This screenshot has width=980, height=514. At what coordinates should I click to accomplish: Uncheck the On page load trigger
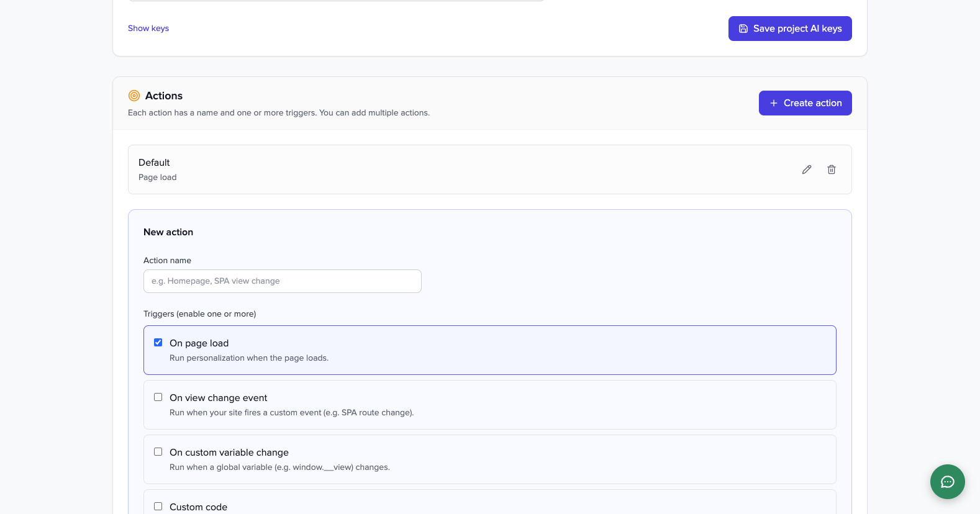pos(158,342)
